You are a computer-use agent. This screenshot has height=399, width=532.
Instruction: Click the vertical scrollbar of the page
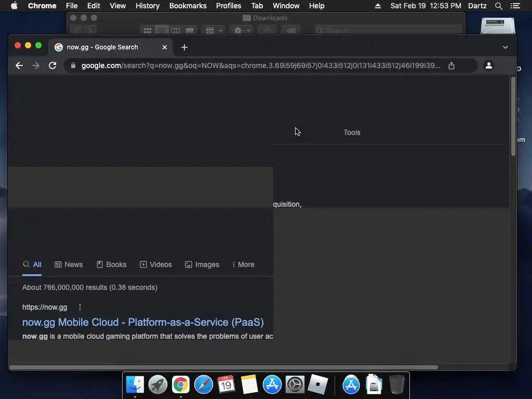[513, 116]
